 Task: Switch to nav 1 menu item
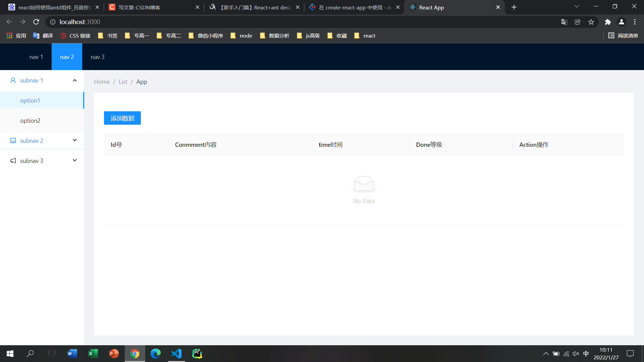[x=36, y=57]
